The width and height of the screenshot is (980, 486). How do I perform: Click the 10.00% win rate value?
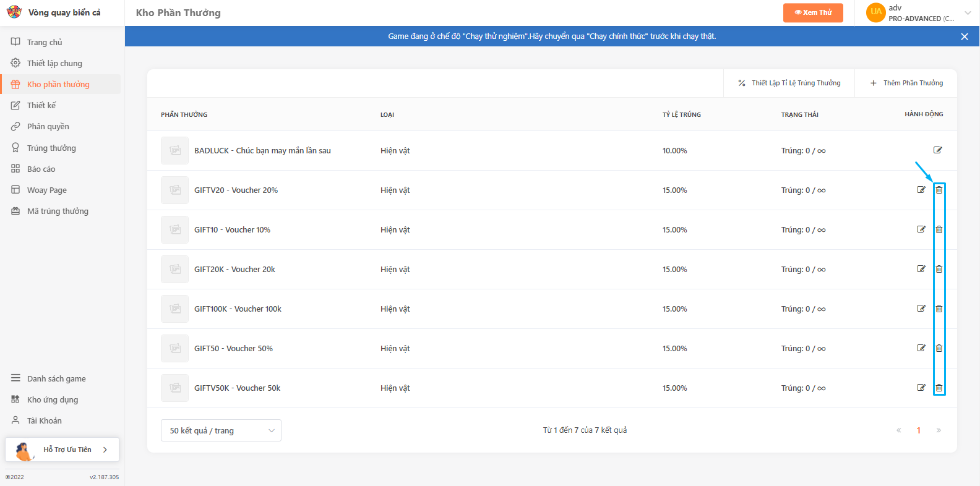coord(675,151)
